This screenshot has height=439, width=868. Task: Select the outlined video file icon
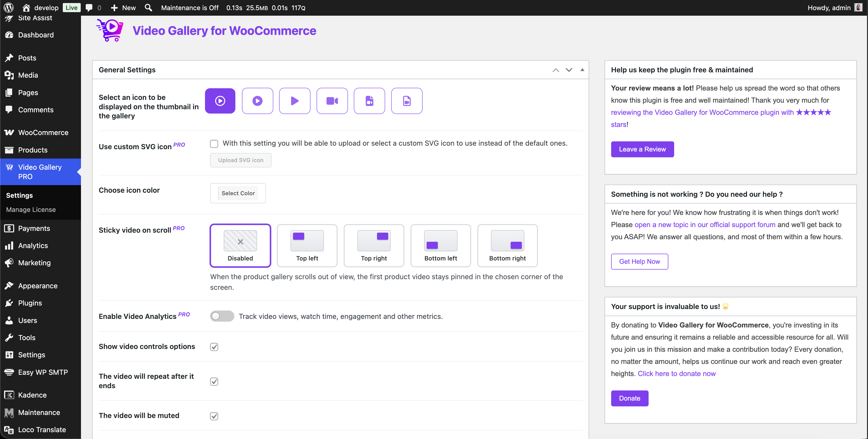coord(407,101)
